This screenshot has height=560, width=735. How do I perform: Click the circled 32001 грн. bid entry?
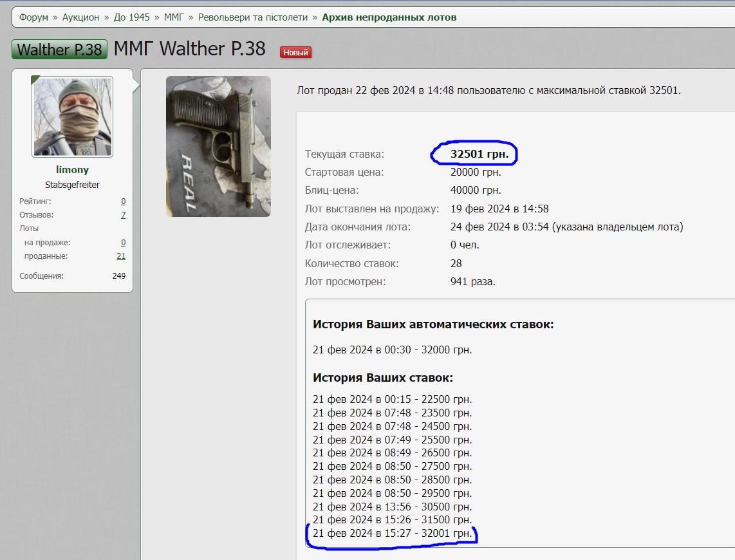point(392,534)
